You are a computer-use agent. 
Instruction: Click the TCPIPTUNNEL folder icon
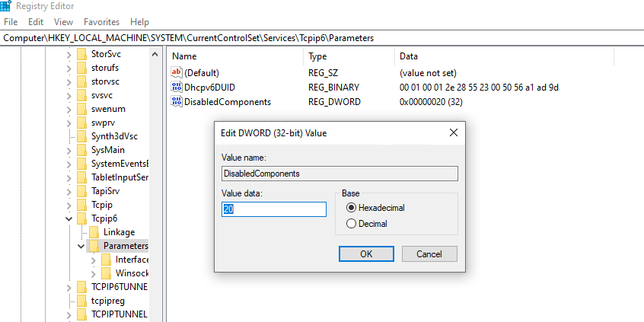82,314
